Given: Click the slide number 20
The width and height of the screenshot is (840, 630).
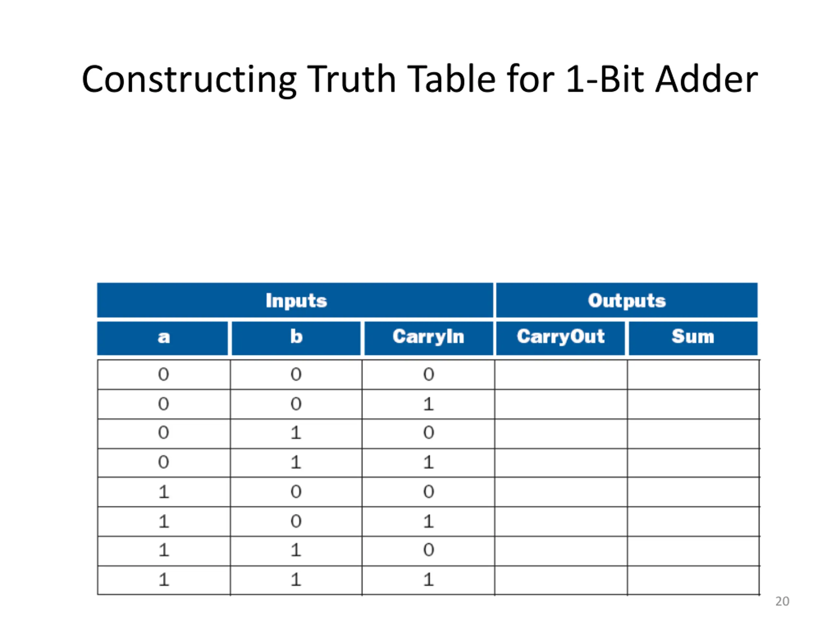Looking at the screenshot, I should [x=782, y=601].
